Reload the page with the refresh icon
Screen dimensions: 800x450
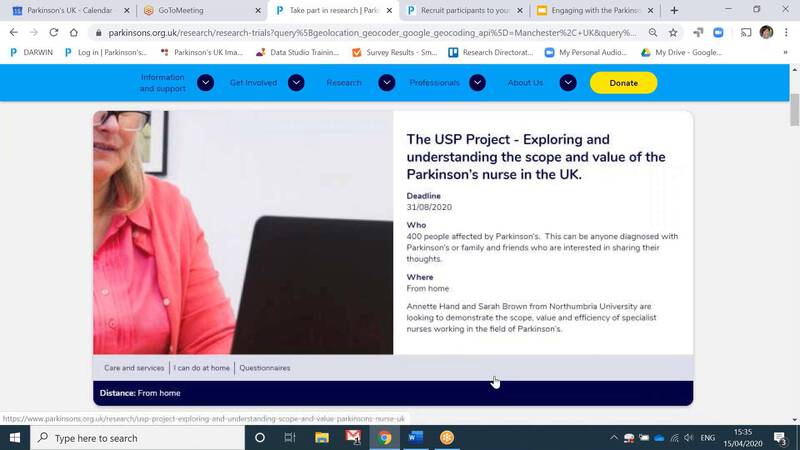pyautogui.click(x=54, y=32)
